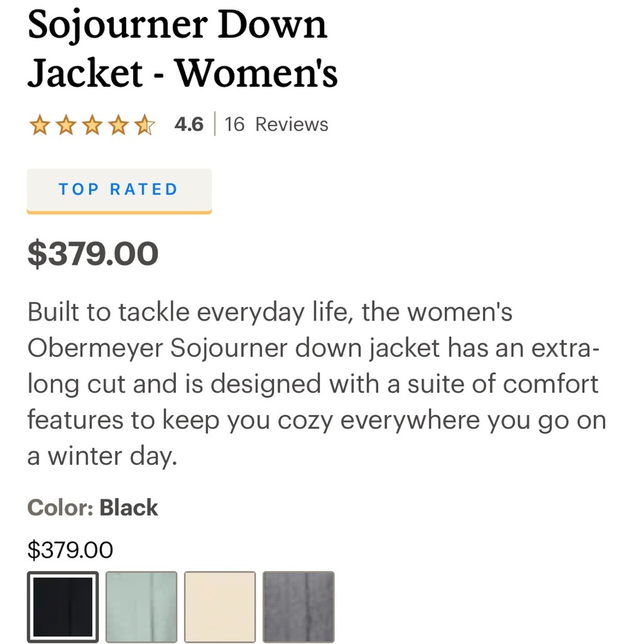Click the second gold rating star

pos(66,124)
